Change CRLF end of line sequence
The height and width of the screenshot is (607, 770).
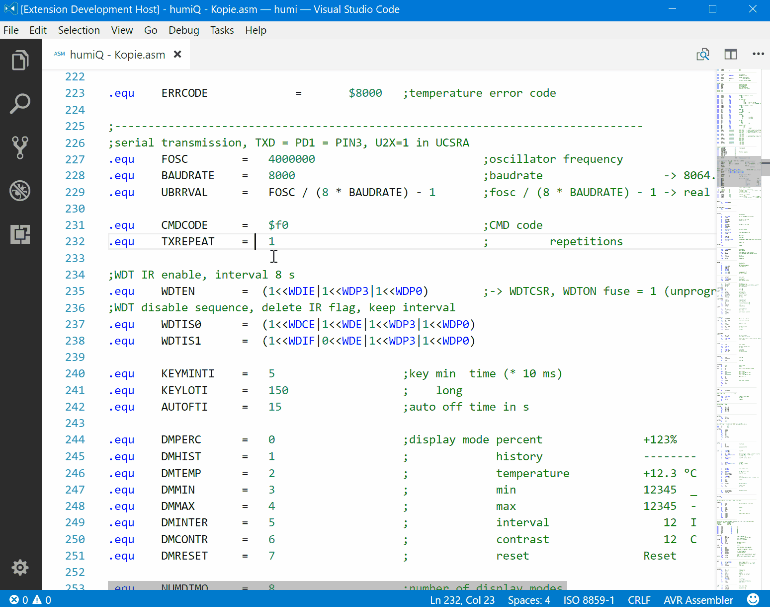tap(639, 600)
